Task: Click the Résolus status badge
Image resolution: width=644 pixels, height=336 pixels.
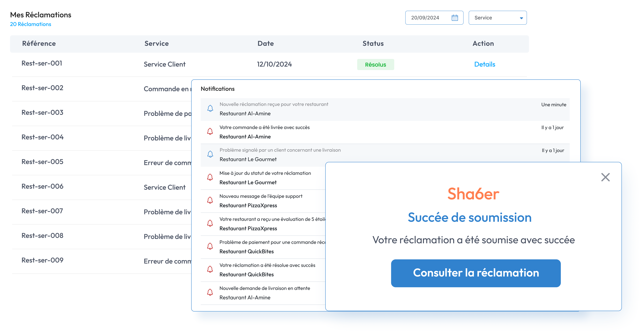Action: pyautogui.click(x=376, y=65)
